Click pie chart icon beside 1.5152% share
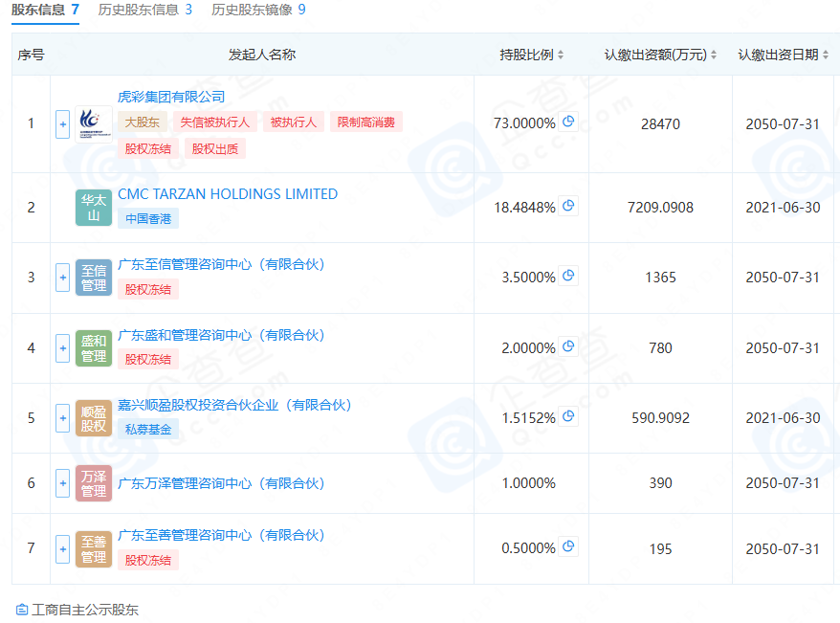Viewport: 840px width, 623px height. 568,416
